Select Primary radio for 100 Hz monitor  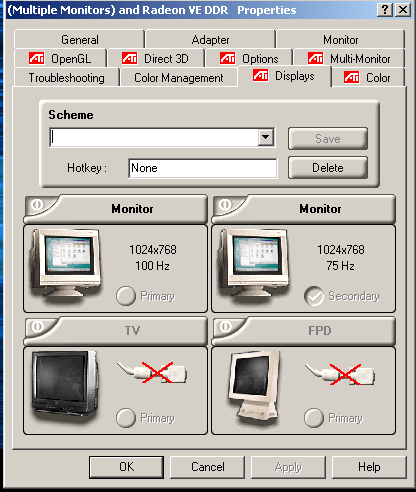(x=126, y=296)
